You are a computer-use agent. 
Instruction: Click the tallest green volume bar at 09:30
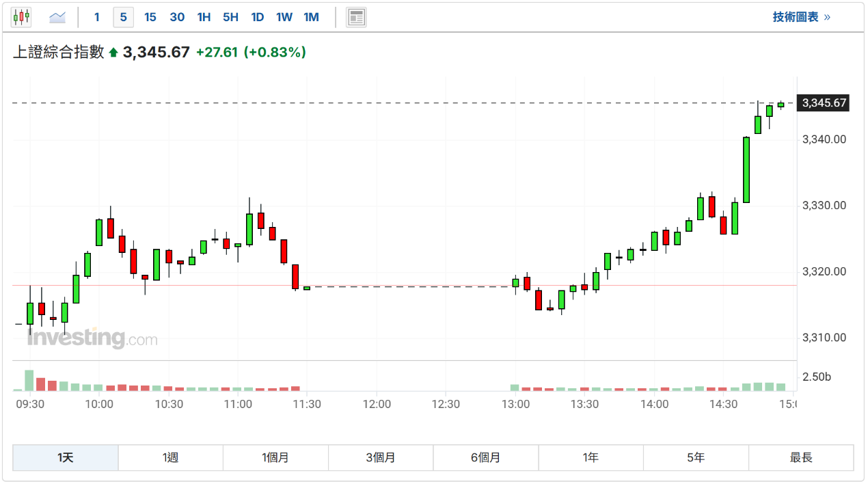(x=29, y=381)
